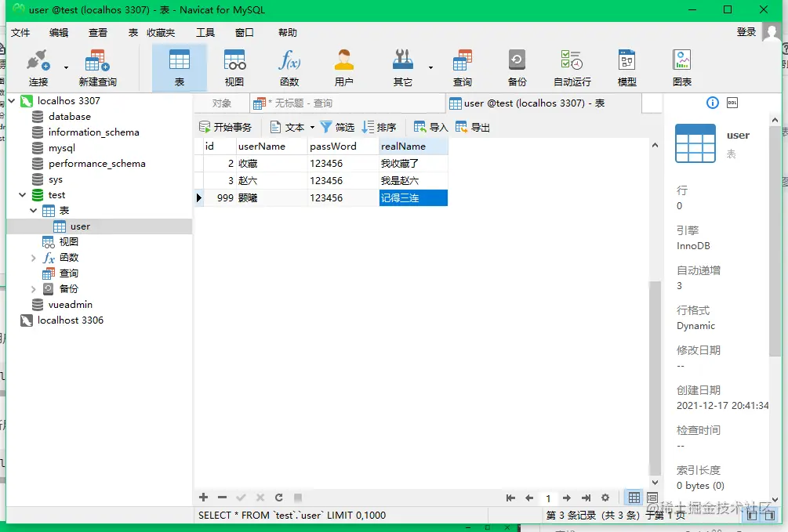The image size is (788, 532).
Task: Open the record limit settings gear
Action: (x=605, y=498)
